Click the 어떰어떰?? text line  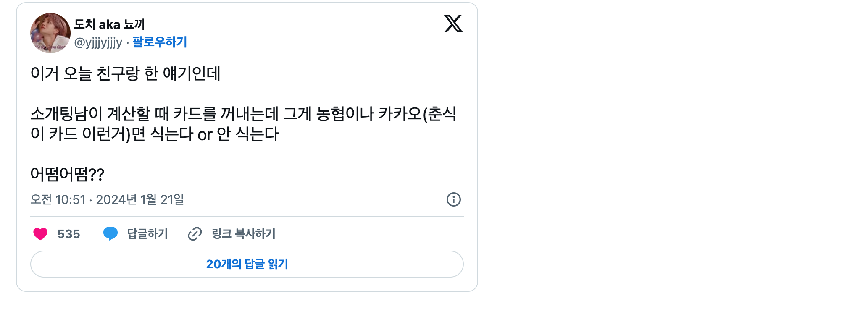click(x=67, y=174)
